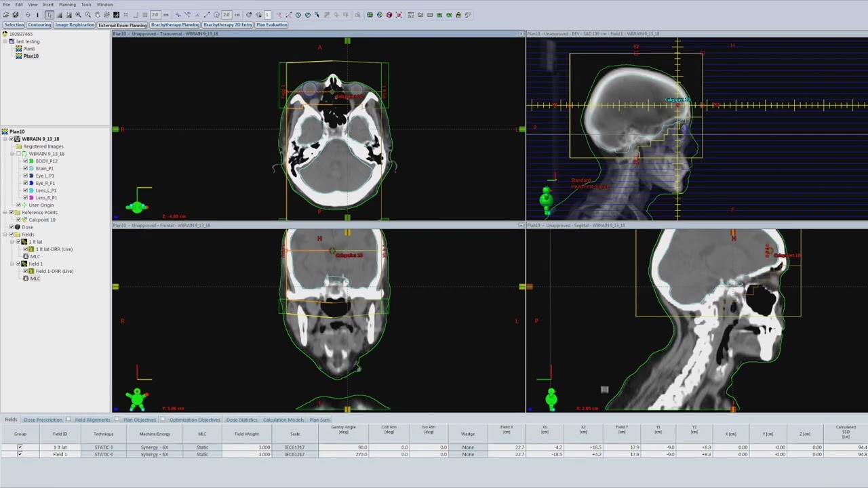Toggle Eye_L_P1 structure visibility checkbox
This screenshot has height=488, width=868.
click(25, 176)
